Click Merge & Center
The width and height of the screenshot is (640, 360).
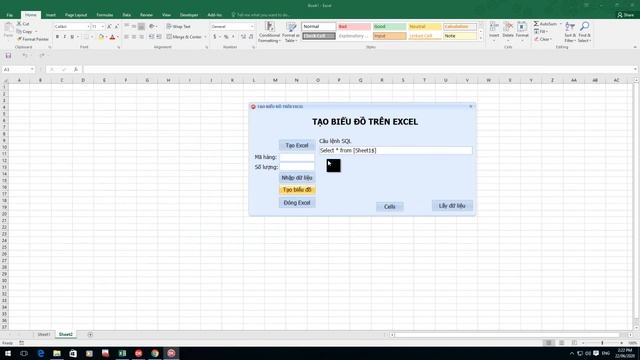(184, 37)
